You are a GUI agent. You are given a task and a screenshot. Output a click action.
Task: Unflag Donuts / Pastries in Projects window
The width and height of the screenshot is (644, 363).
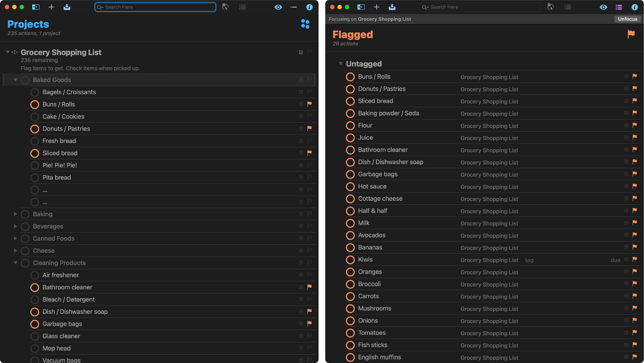(310, 128)
